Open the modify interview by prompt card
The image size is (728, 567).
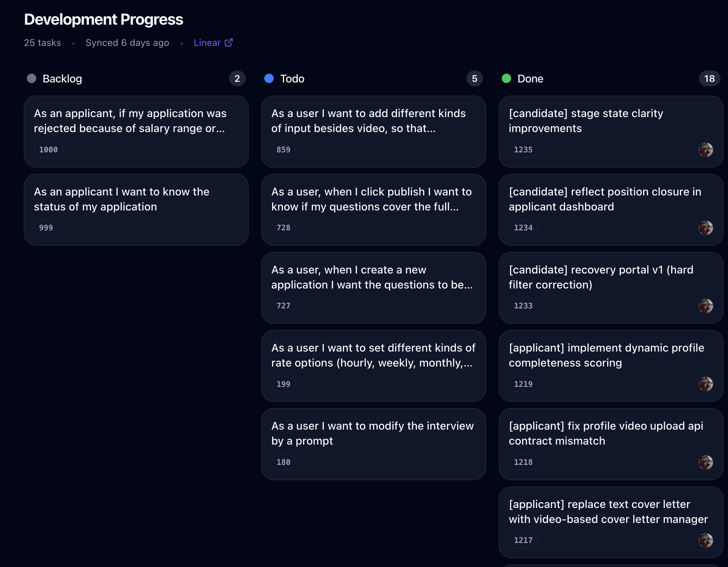point(373,444)
